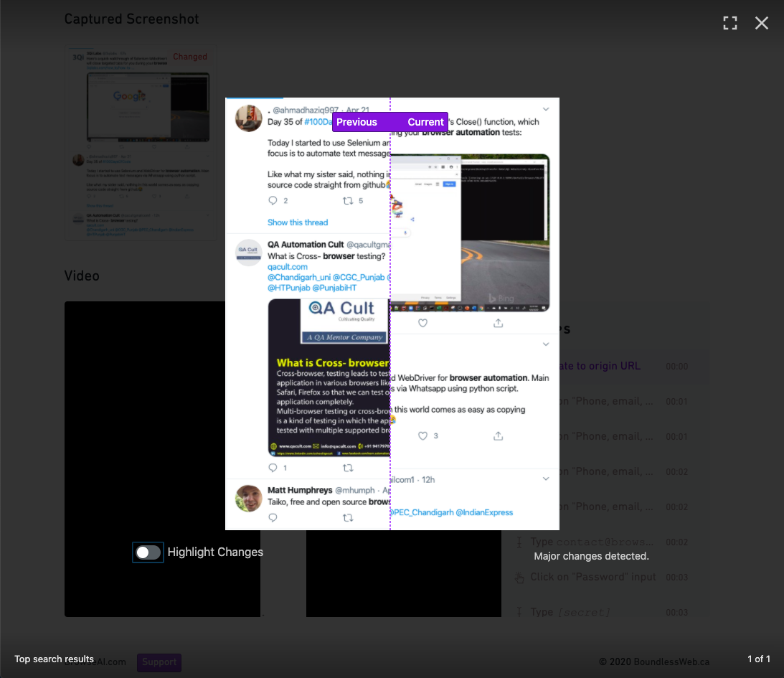Click the @PEC_Chandigarh mention

pyautogui.click(x=422, y=512)
